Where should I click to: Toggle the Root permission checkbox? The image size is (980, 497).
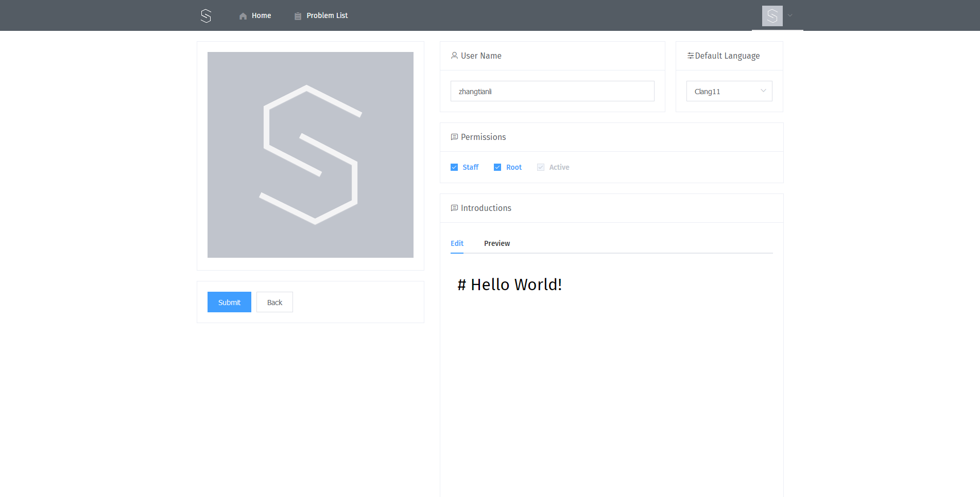tap(497, 167)
